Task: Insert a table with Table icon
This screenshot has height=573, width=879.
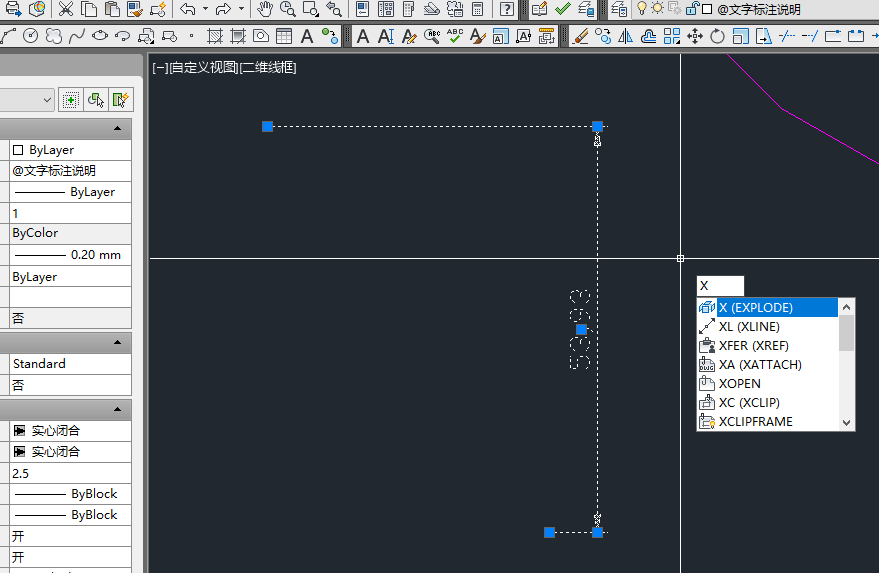Action: [x=284, y=36]
